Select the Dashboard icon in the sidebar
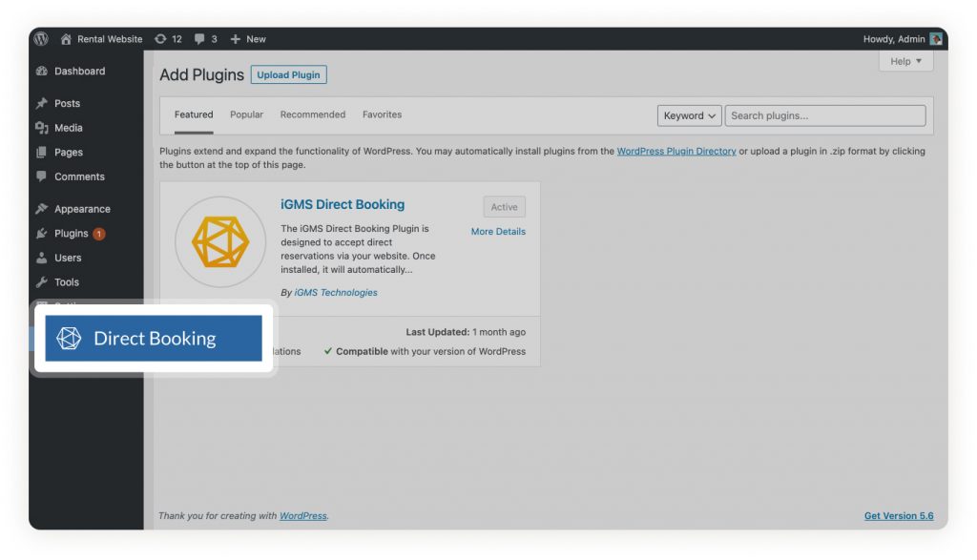Screen dimensions: 977x560 coord(43,71)
